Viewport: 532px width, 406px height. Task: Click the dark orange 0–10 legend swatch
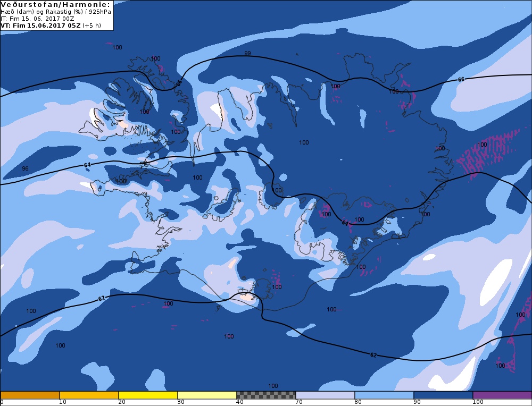pos(30,395)
